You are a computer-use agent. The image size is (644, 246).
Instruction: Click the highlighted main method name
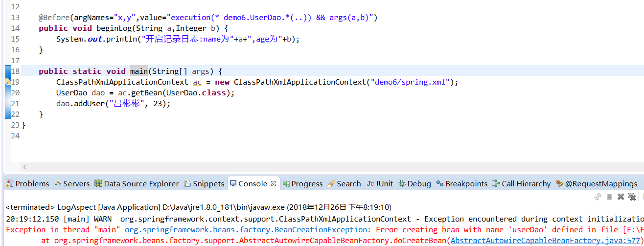click(139, 71)
